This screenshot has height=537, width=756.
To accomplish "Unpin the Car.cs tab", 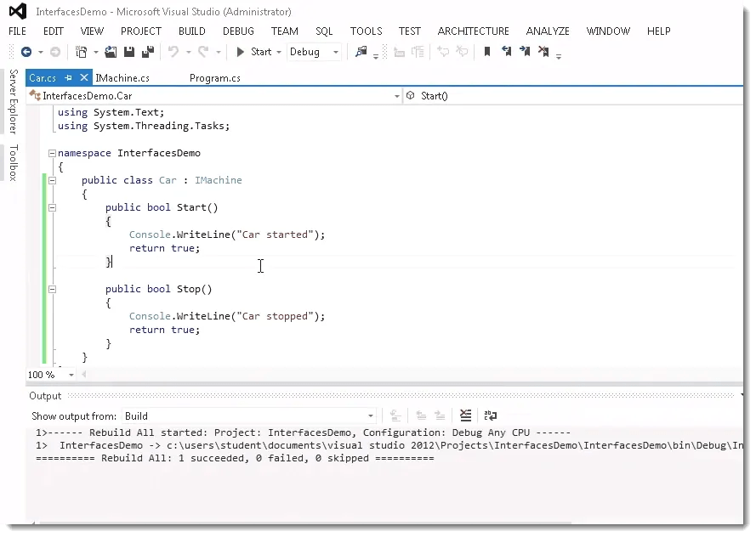I will pos(66,76).
